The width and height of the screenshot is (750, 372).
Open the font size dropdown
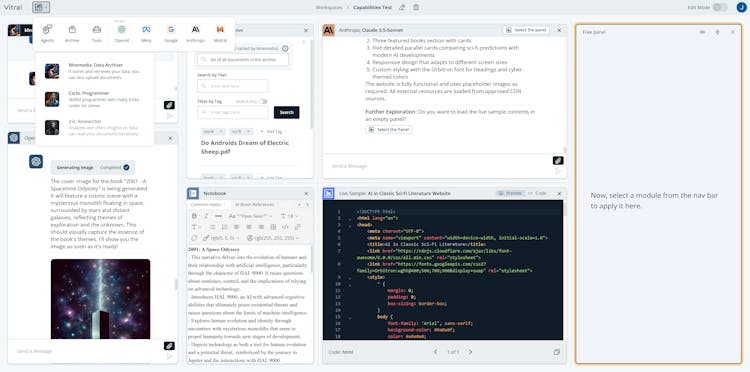pos(289,216)
